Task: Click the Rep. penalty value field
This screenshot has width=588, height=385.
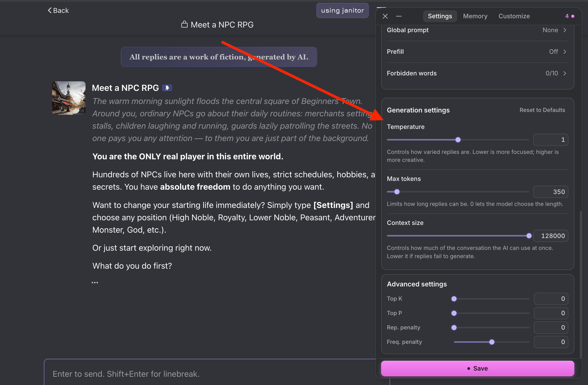Action: click(x=551, y=328)
